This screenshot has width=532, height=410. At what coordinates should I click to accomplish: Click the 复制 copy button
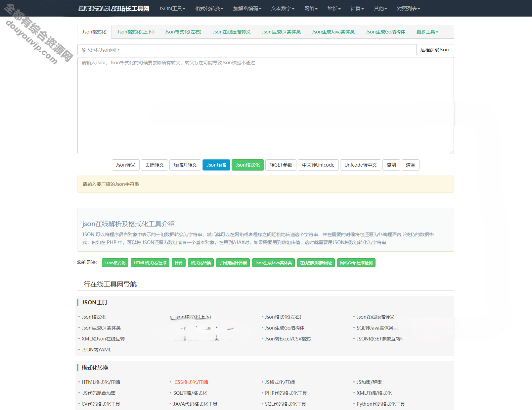point(391,165)
